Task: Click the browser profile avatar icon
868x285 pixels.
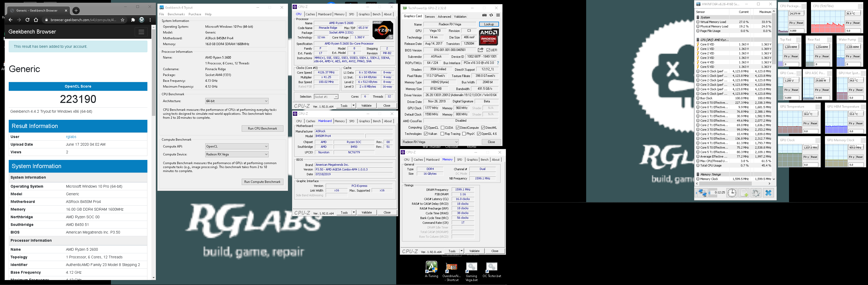Action: click(142, 20)
